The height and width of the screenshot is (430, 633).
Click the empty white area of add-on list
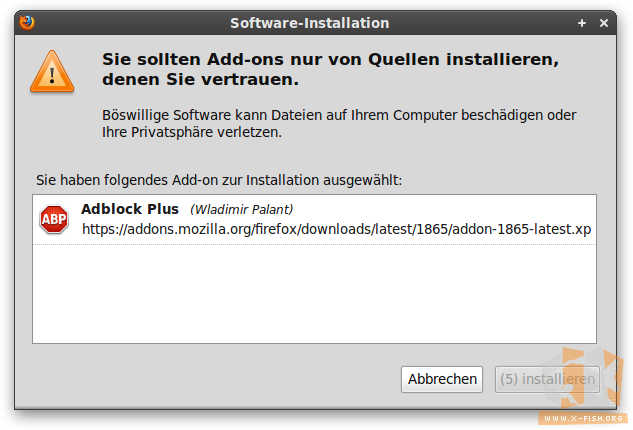tap(314, 294)
